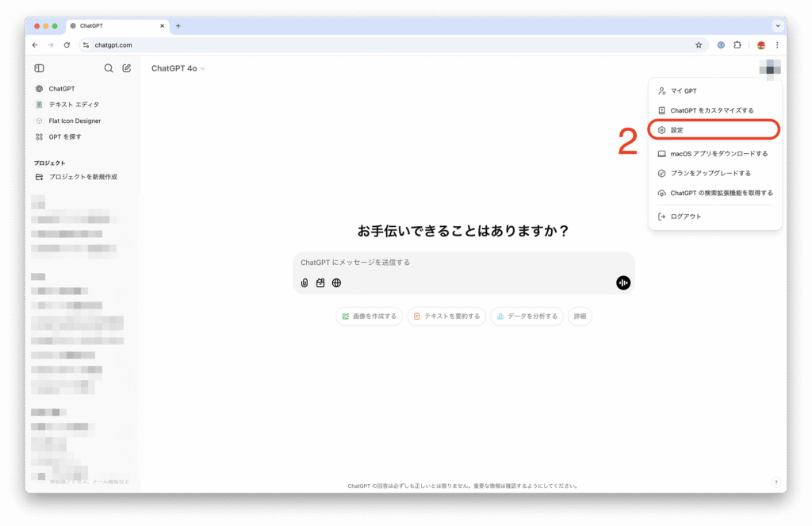Open chat search magnifier icon
The width and height of the screenshot is (812, 526).
108,68
